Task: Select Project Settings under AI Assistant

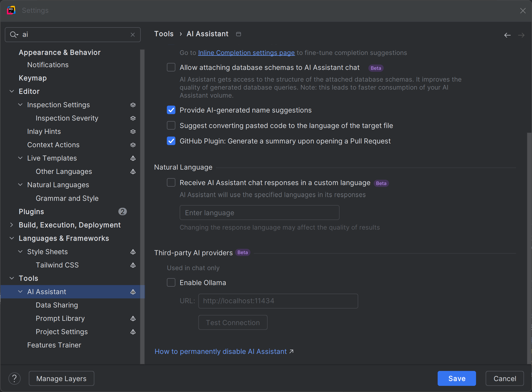Action: point(62,332)
